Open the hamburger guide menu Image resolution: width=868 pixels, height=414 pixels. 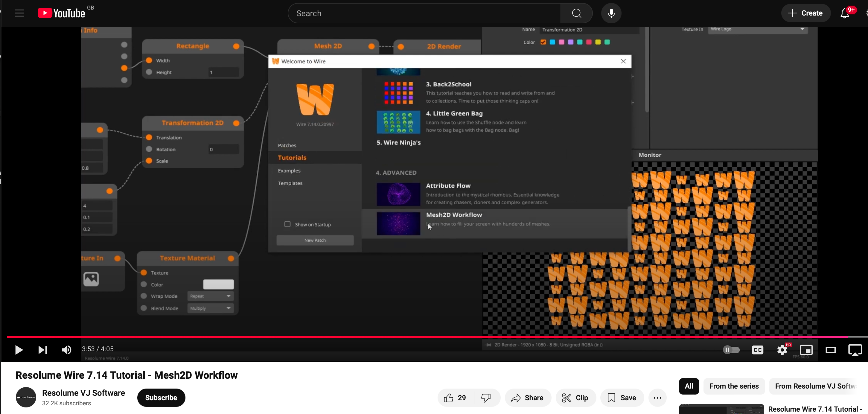tap(19, 13)
